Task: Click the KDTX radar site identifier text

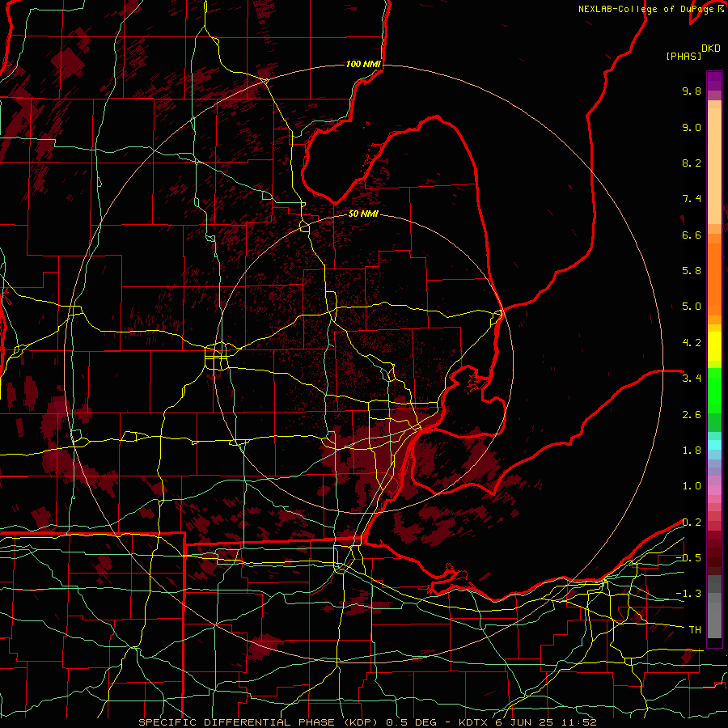Action: [473, 722]
